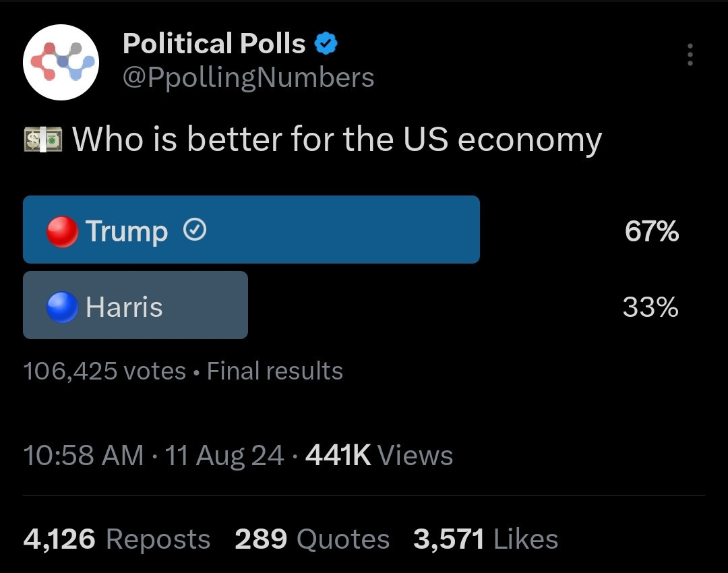Image resolution: width=728 pixels, height=573 pixels.
Task: Click the Political Polls display name
Action: click(214, 44)
